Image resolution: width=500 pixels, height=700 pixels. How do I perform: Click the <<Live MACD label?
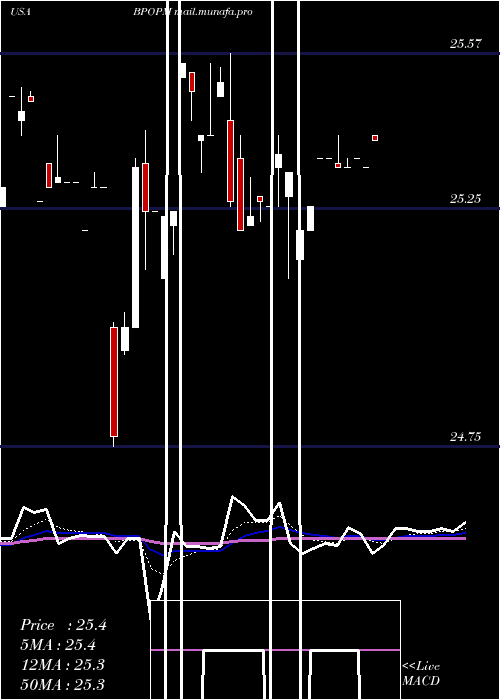[421, 673]
